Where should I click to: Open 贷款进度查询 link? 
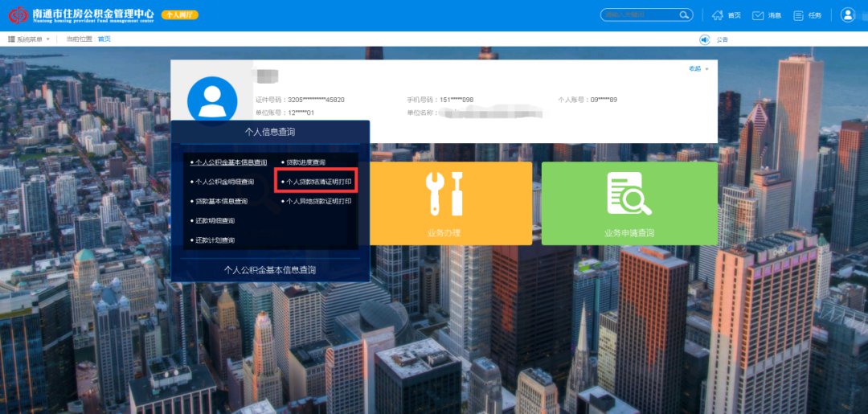pyautogui.click(x=305, y=162)
